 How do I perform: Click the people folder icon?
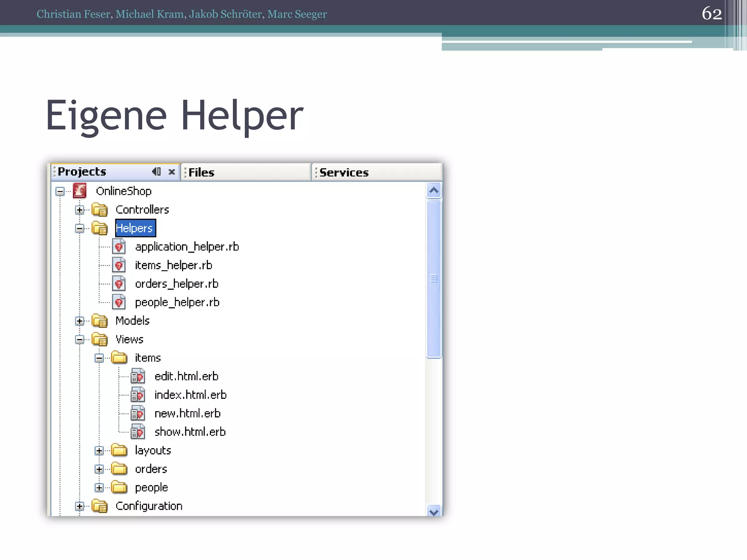119,487
